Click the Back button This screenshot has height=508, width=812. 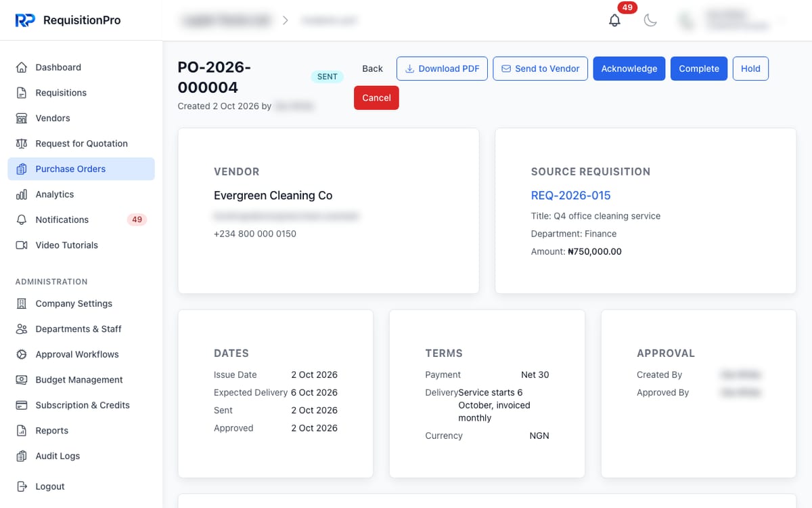pos(372,68)
